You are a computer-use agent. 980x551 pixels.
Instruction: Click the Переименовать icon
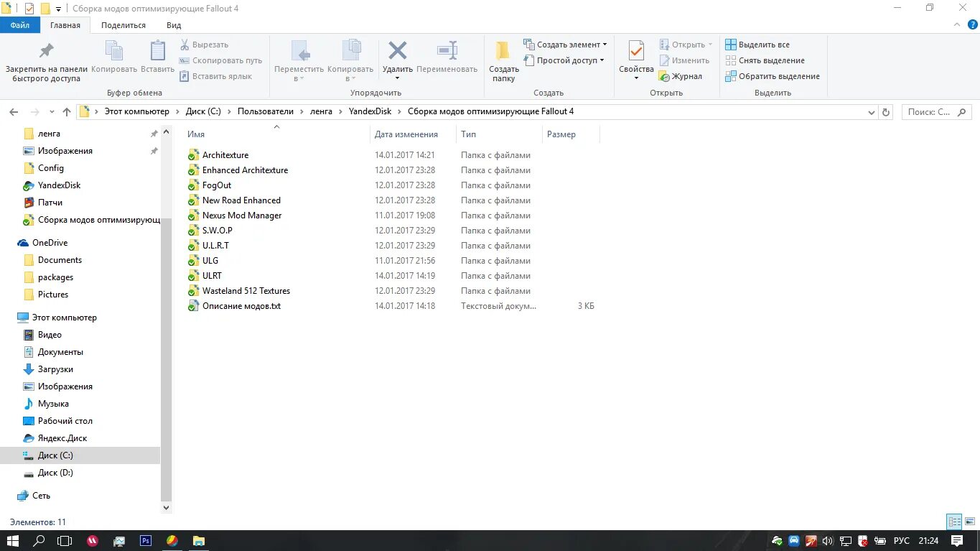click(447, 51)
